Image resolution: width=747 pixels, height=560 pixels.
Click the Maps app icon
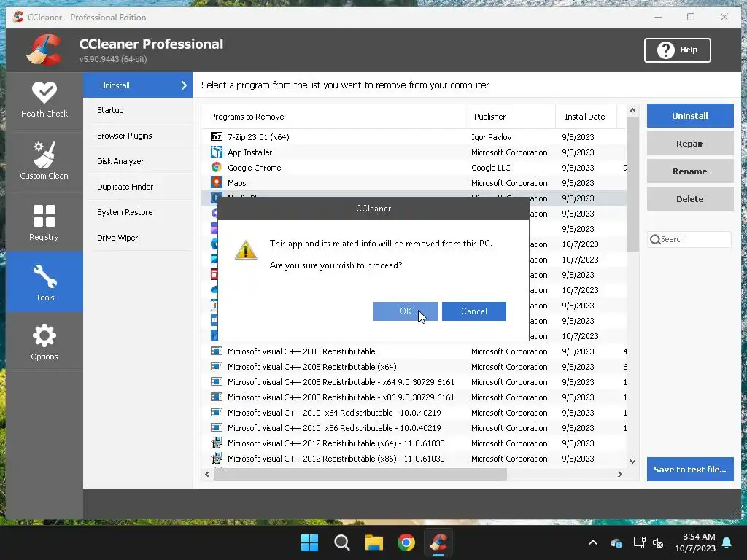(x=216, y=182)
